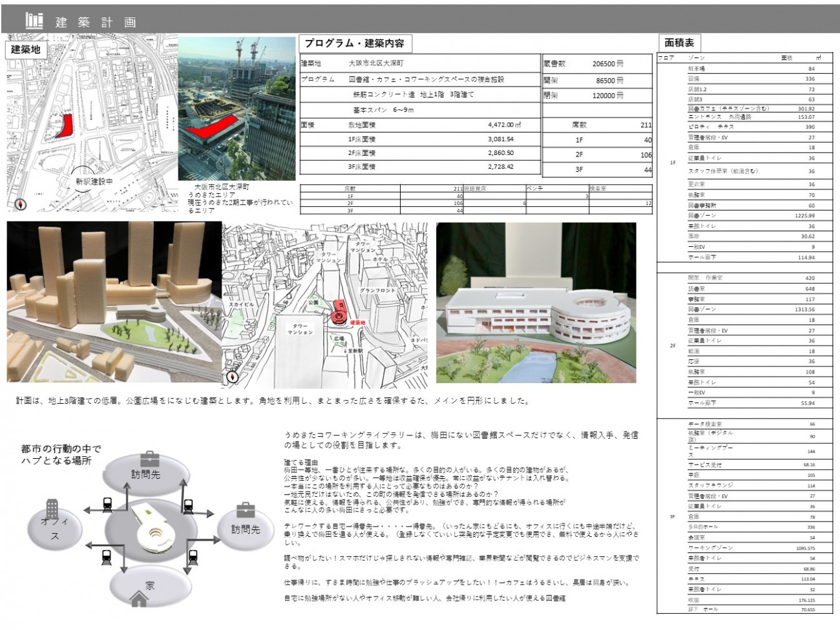Click the lower-right train icon in diagram
Viewport: 840px width, 630px height.
pos(193,554)
